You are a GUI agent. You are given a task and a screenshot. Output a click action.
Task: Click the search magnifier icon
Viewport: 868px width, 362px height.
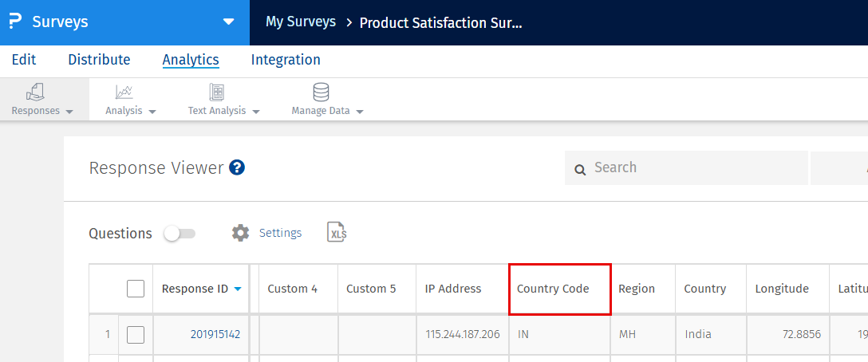click(x=580, y=169)
